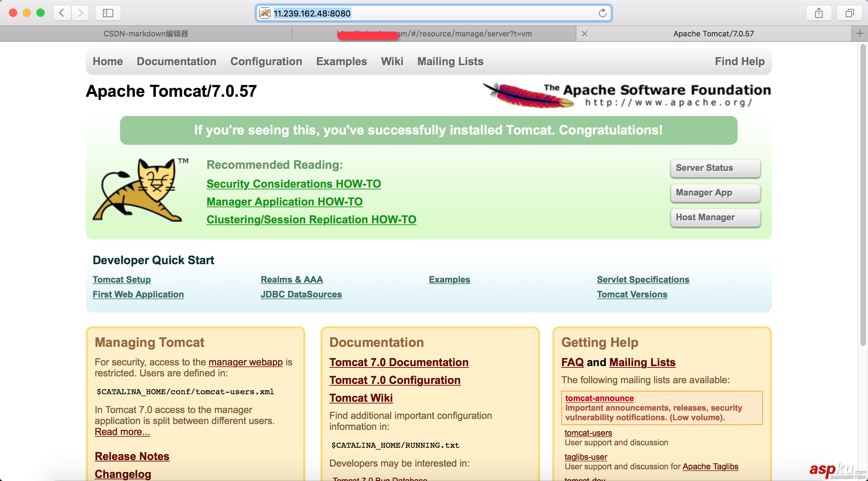Open Examples in navigation bar
This screenshot has height=481, width=868.
pyautogui.click(x=342, y=61)
